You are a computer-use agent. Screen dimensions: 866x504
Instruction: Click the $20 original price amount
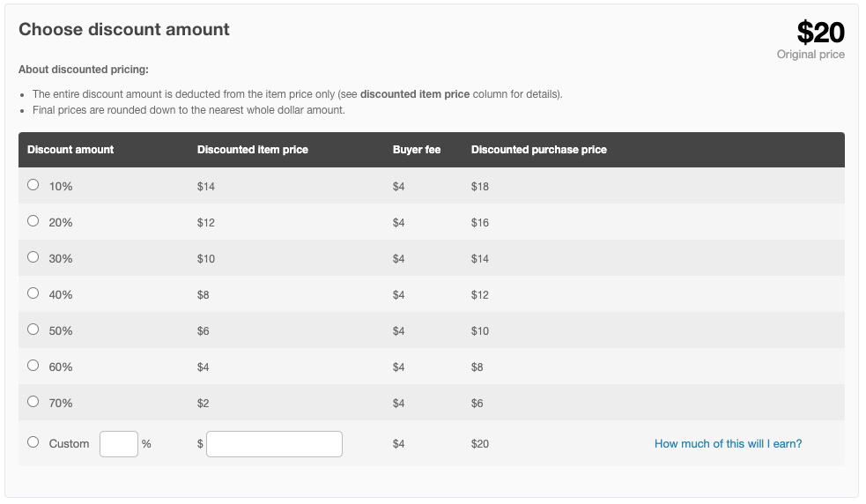tap(820, 33)
